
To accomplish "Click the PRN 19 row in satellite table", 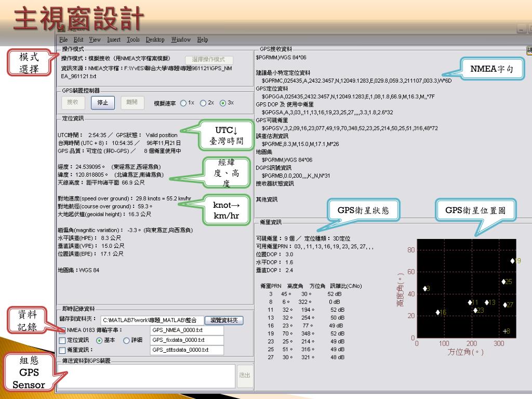I will pos(305,334).
